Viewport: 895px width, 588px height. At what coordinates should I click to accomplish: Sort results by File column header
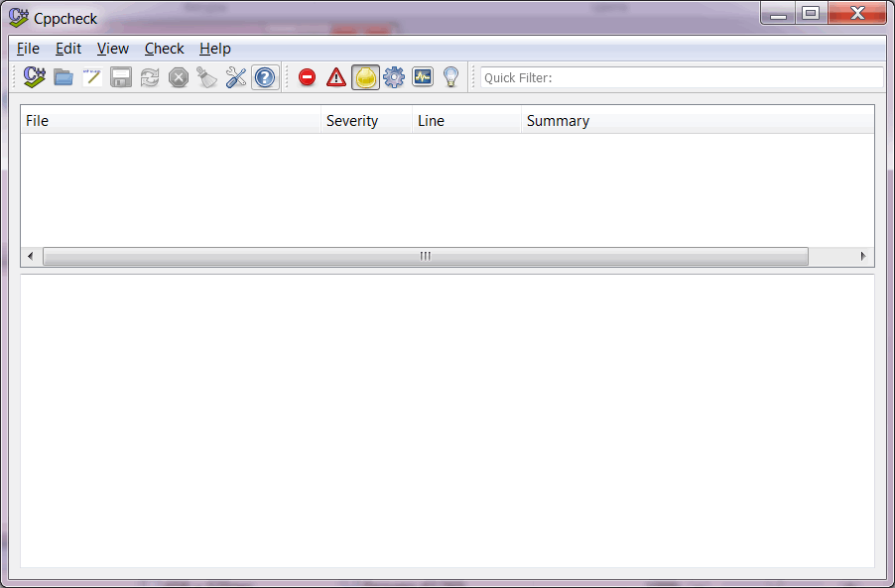[x=171, y=121]
